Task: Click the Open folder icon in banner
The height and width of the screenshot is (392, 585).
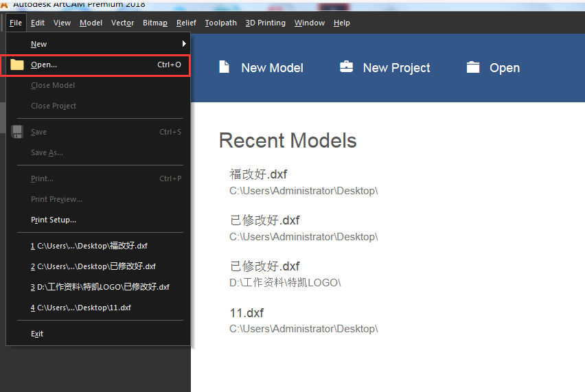Action: click(x=472, y=67)
